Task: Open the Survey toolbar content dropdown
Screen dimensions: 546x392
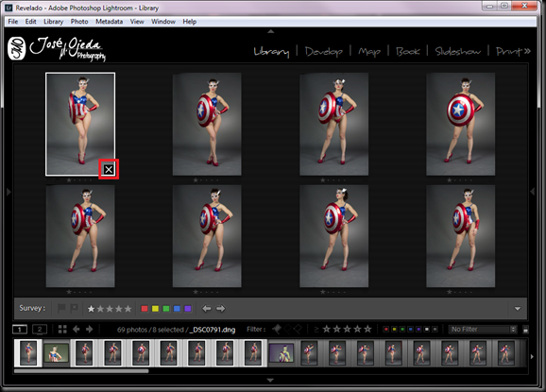Action: coord(518,309)
